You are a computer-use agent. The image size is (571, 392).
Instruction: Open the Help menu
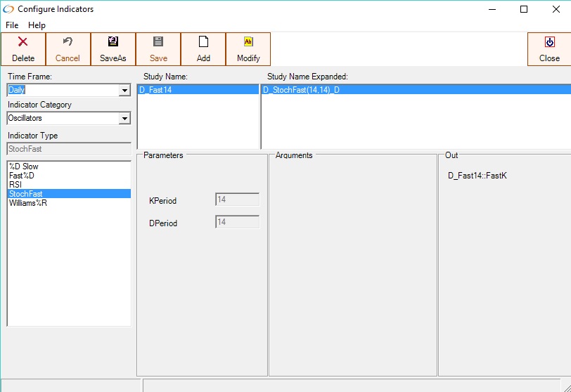[37, 25]
